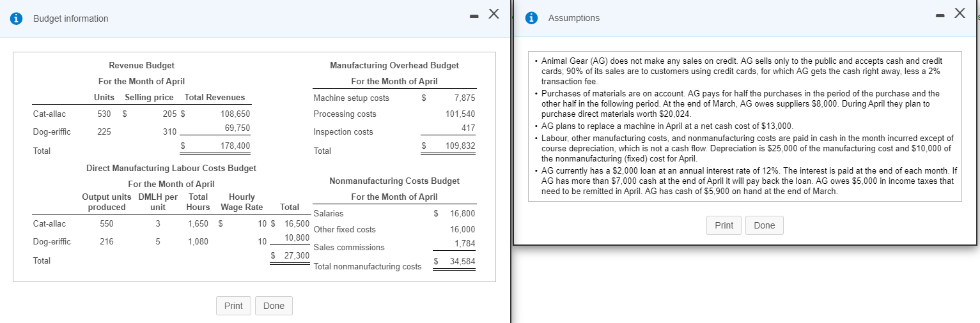Click the assumption about Animal Gear credit card sales
Screen dimensions: 980x323
742,71
